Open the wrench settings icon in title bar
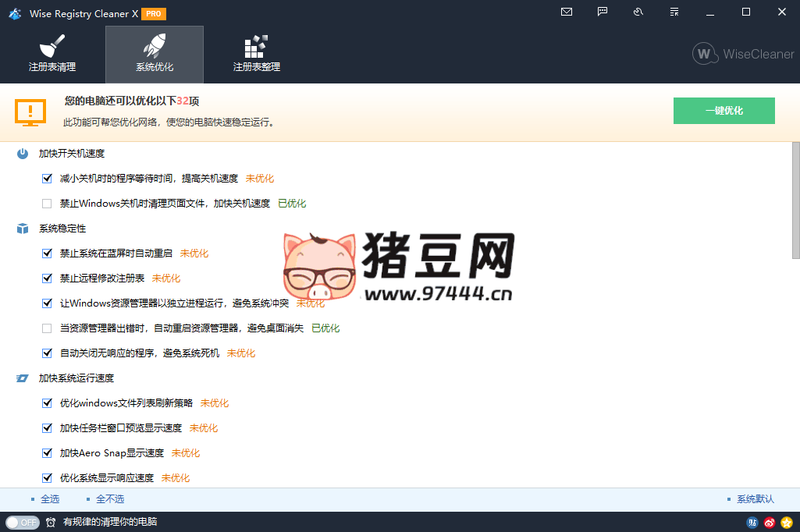The height and width of the screenshot is (532, 800). coord(638,12)
